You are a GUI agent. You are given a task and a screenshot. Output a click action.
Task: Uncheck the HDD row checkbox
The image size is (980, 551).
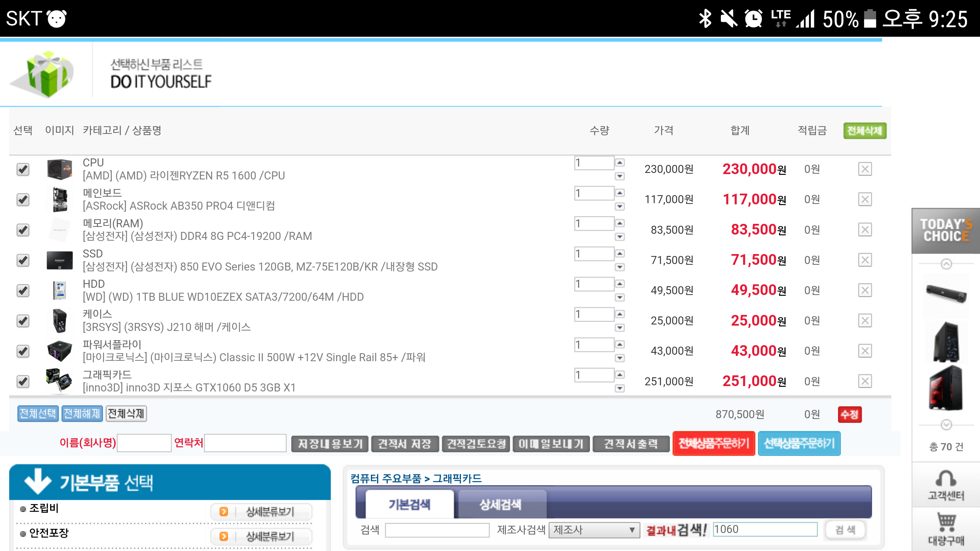tap(23, 290)
